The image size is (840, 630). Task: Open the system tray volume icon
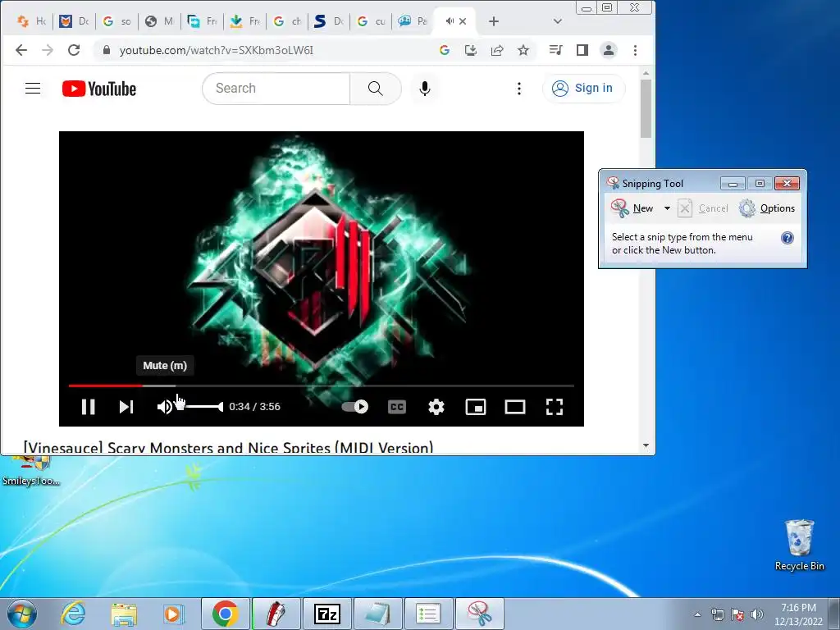pos(756,614)
